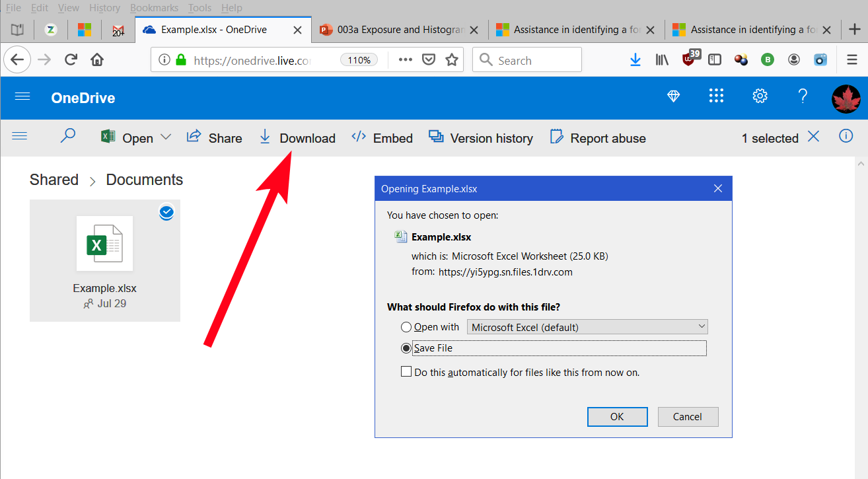Open page actions three-dot menu

[x=405, y=60]
